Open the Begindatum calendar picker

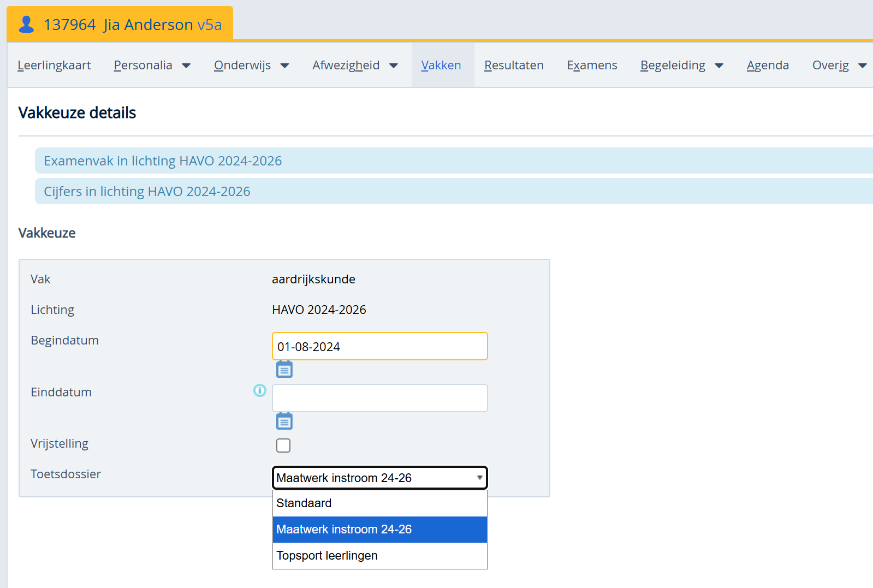284,370
